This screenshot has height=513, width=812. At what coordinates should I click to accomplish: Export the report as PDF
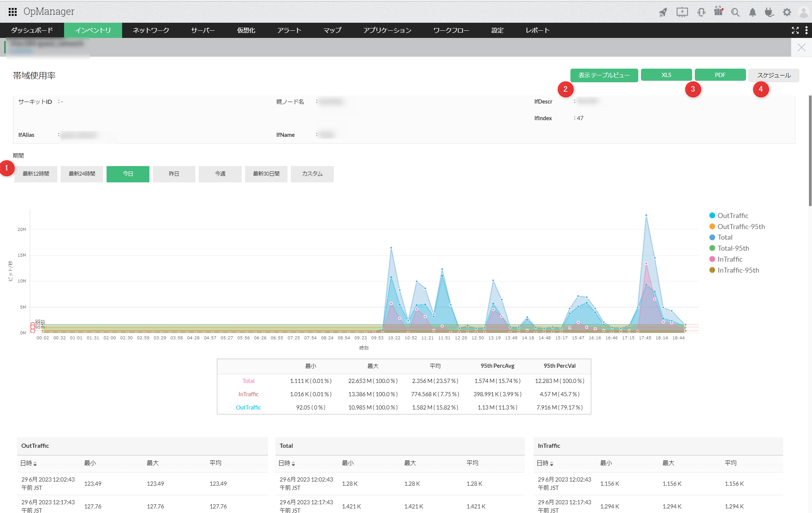(720, 75)
